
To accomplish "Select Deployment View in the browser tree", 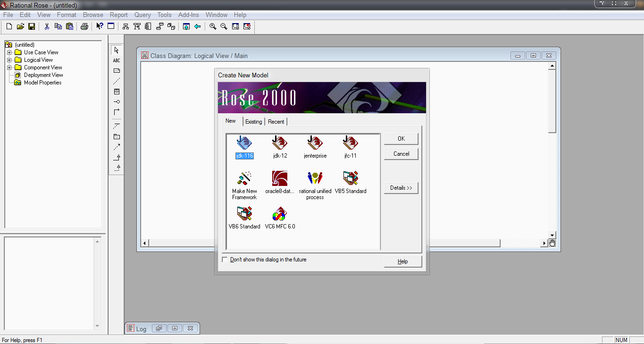I will 43,75.
